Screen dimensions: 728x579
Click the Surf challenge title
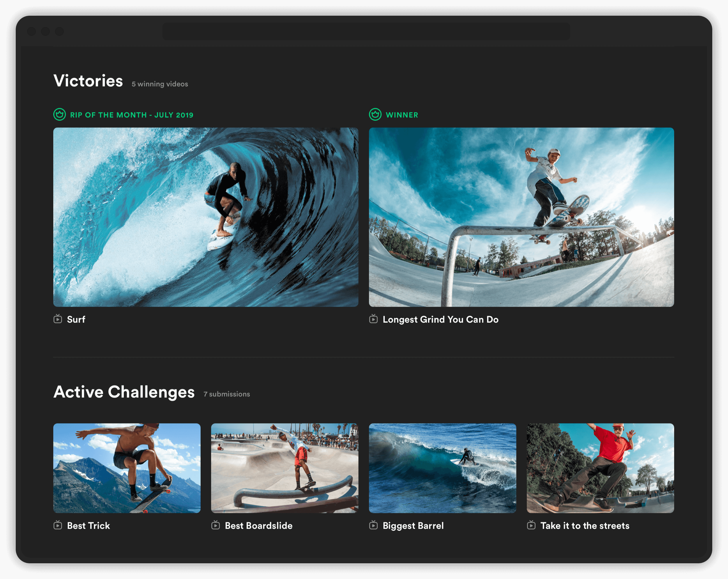76,319
